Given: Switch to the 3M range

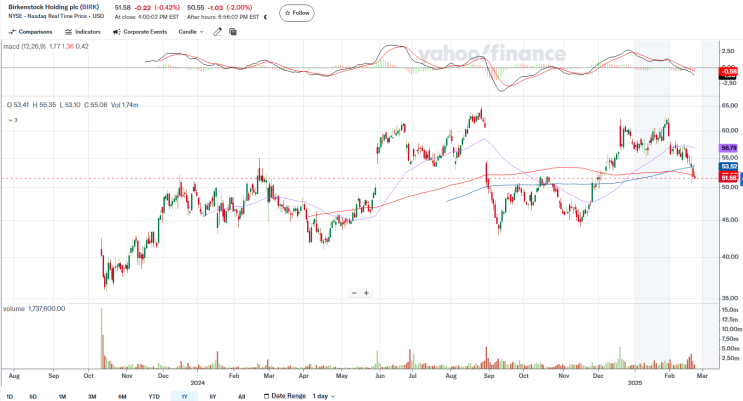Looking at the screenshot, I should point(92,396).
